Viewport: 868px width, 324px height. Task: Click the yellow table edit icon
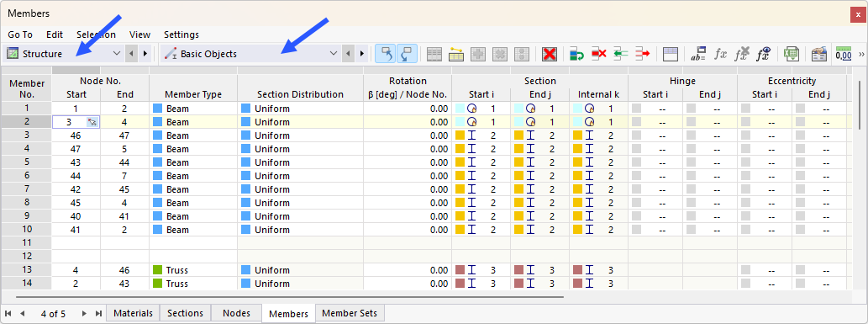click(x=455, y=54)
